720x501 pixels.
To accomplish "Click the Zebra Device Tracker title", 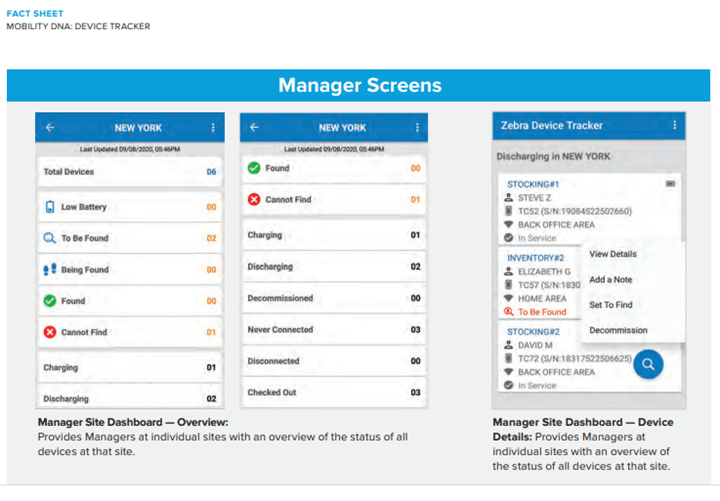I will tap(551, 125).
